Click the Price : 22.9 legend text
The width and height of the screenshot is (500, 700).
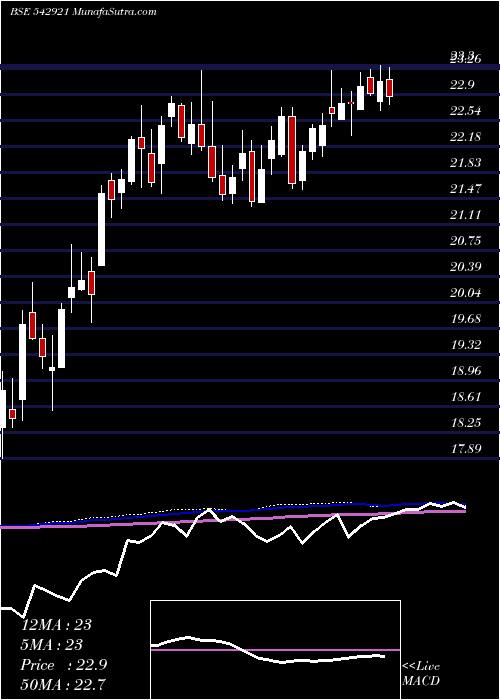point(64,665)
